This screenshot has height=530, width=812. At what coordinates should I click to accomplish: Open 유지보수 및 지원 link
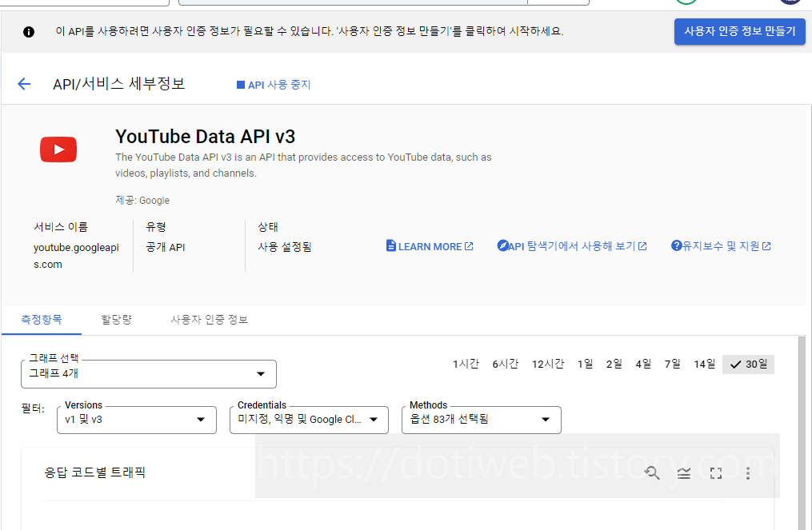tap(722, 246)
